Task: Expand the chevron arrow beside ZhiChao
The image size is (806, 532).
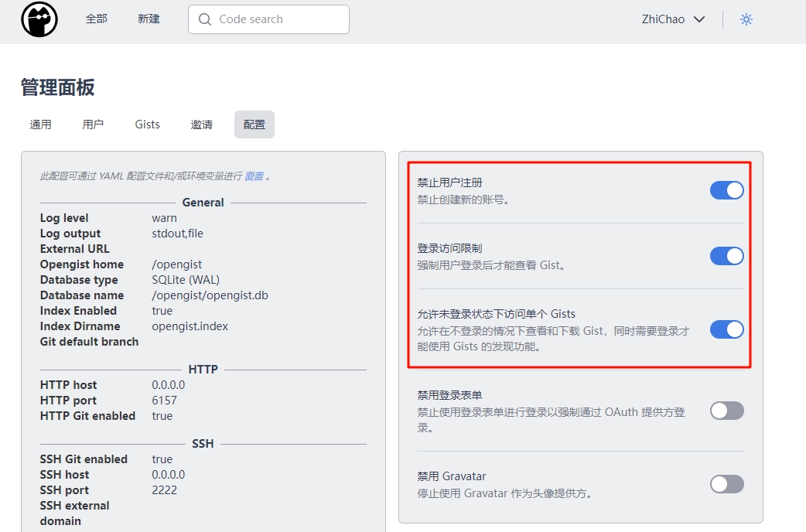Action: point(699,19)
